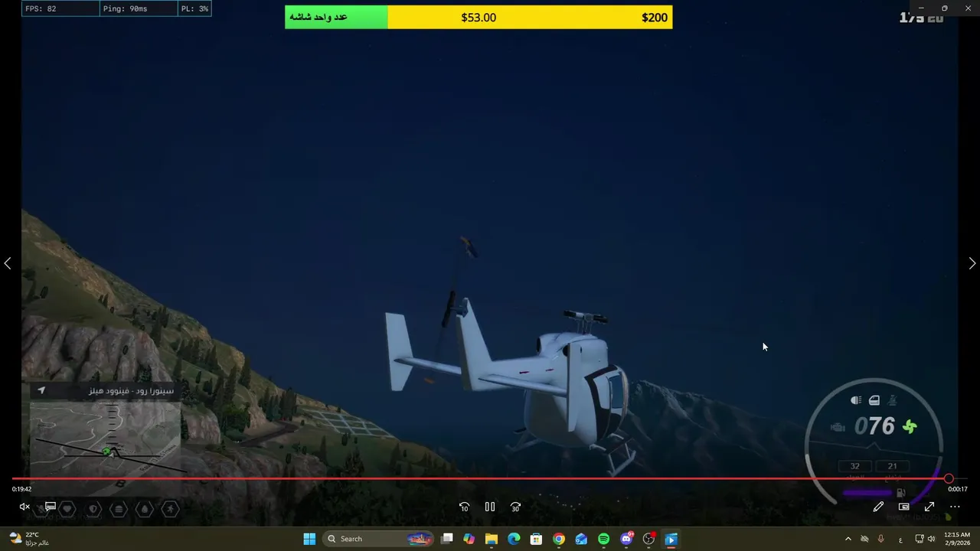The image size is (980, 551).
Task: Unmute the video with the speaker icon
Action: coord(24,507)
